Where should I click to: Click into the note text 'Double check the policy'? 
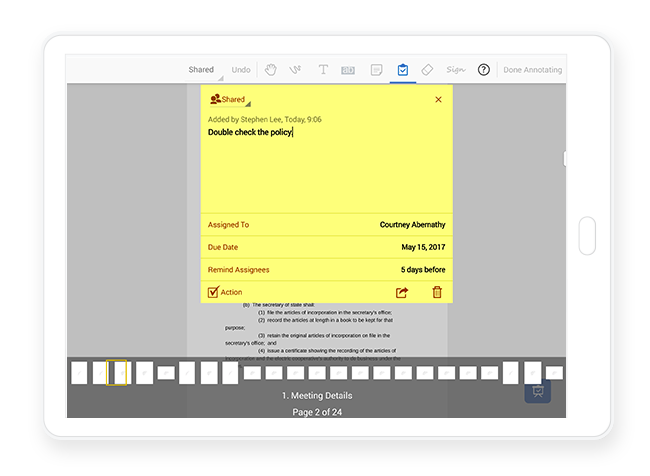[250, 132]
